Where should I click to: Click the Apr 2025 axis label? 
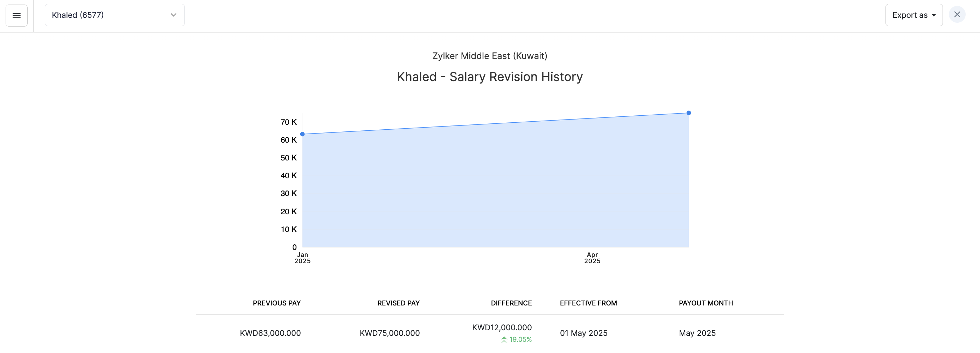[x=592, y=258]
